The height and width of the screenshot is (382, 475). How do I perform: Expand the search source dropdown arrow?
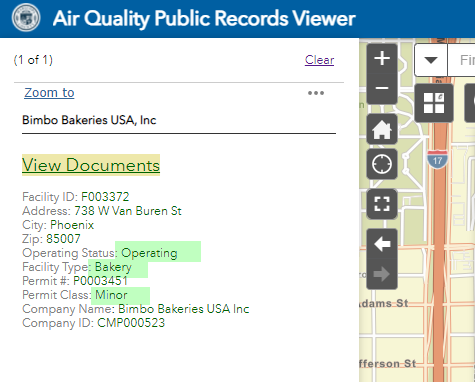[431, 60]
